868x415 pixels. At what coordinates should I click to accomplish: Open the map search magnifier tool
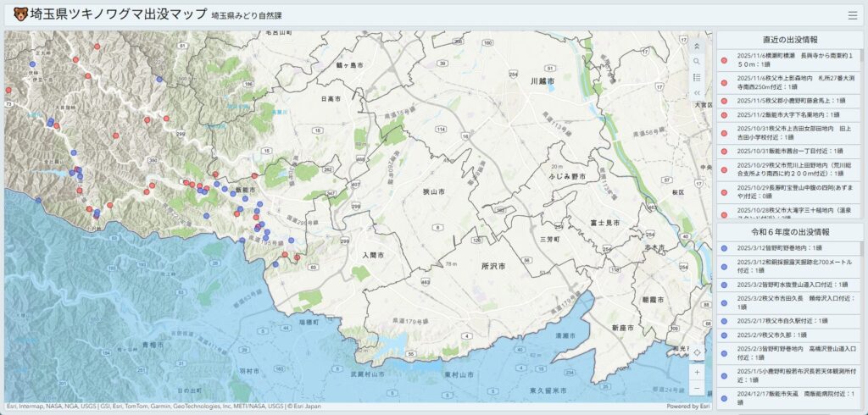[x=697, y=62]
